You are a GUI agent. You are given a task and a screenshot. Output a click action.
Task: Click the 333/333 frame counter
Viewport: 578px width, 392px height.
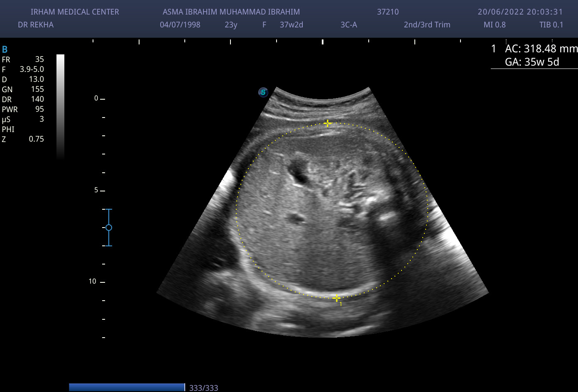coord(203,388)
